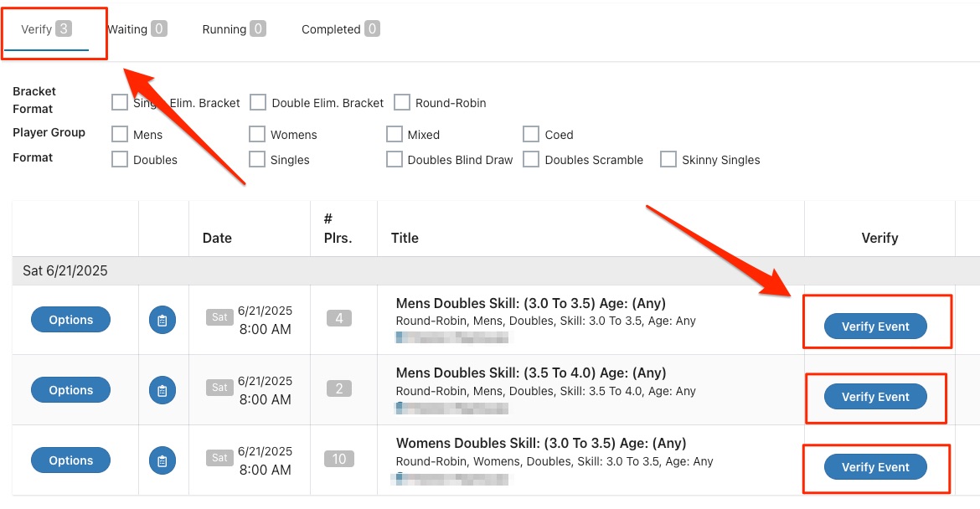Tick the Womens player group checkbox

257,134
